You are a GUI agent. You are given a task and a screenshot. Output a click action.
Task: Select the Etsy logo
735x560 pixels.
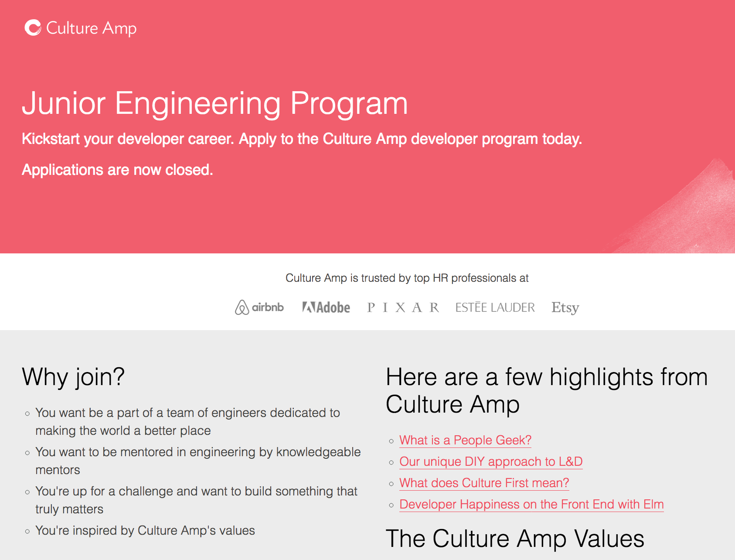565,307
